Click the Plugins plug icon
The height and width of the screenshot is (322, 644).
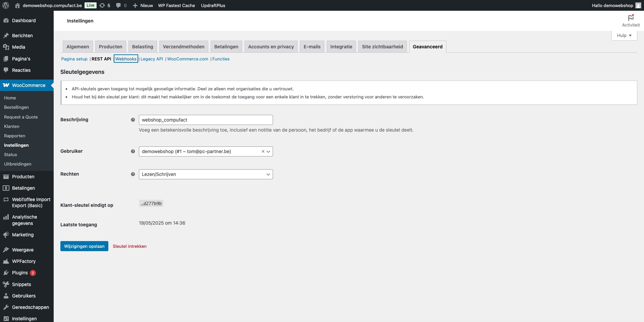point(6,273)
